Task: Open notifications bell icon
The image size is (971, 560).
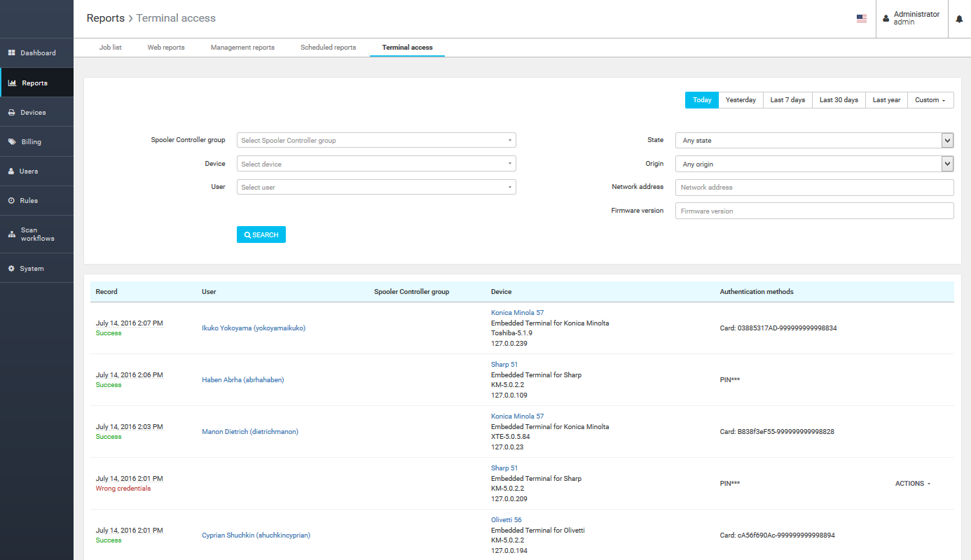Action: [x=959, y=19]
